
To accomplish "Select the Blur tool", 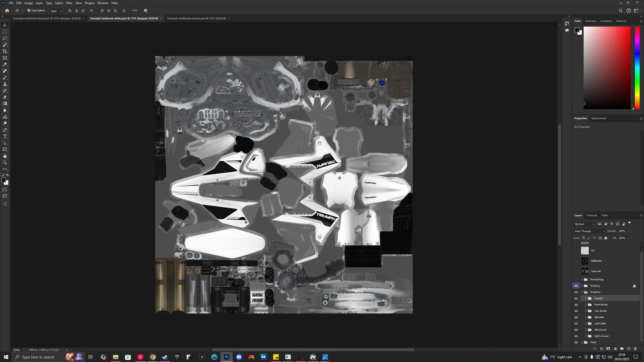I will pyautogui.click(x=5, y=110).
